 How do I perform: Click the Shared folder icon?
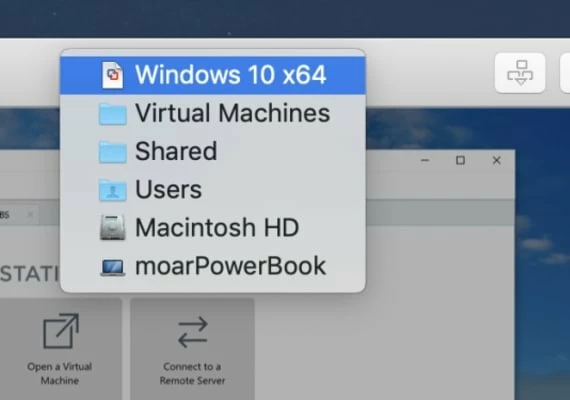click(x=113, y=152)
